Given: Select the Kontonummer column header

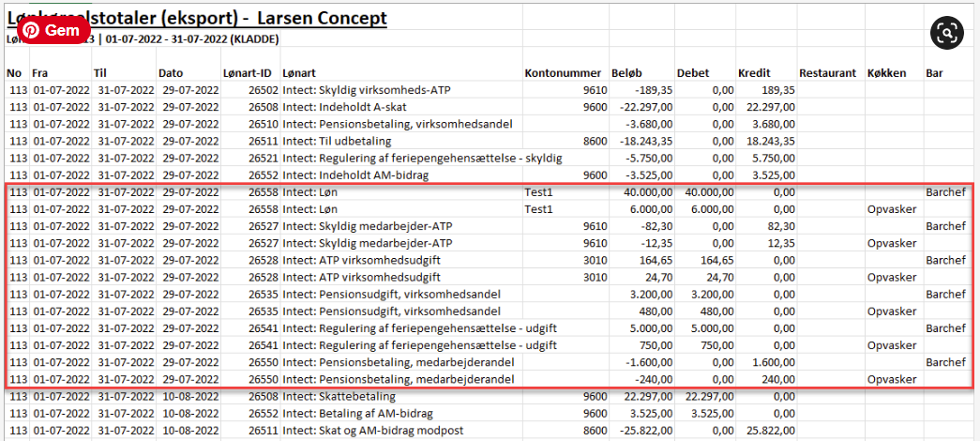Looking at the screenshot, I should pyautogui.click(x=563, y=73).
